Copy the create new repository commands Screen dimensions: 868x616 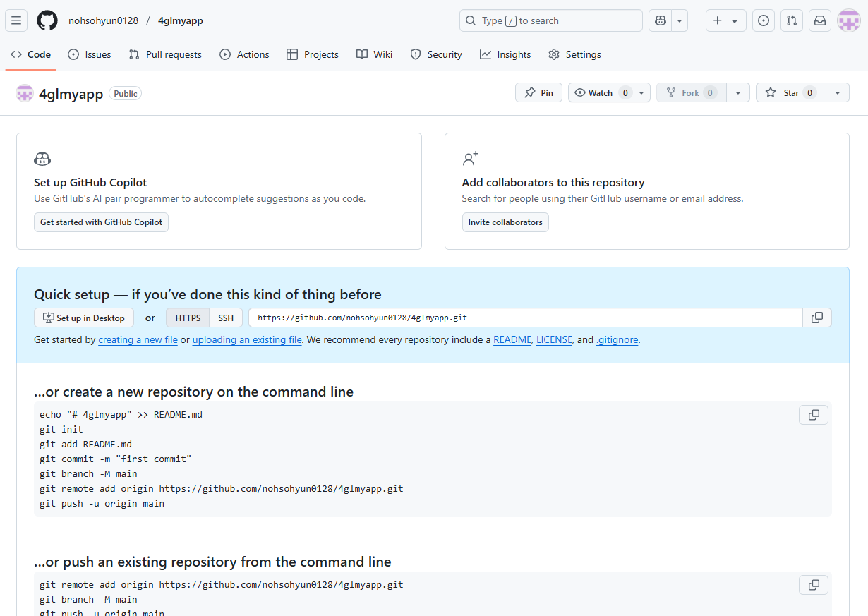(x=814, y=415)
